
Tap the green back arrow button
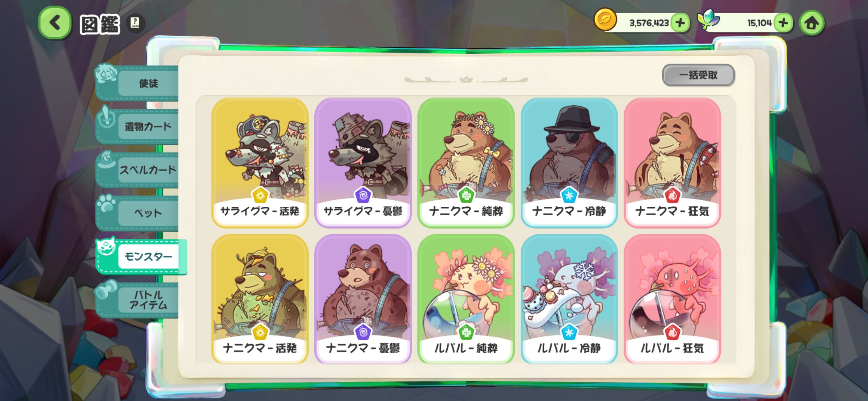tap(55, 23)
